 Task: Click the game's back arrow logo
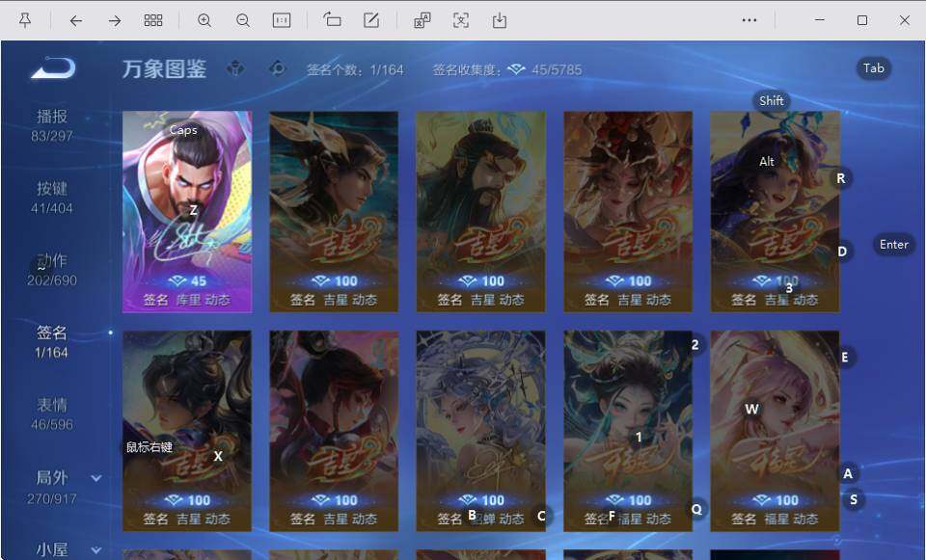pos(53,67)
